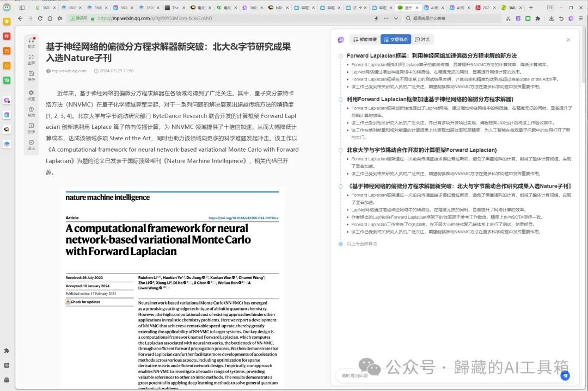Select the 文章看点 tab

pyautogui.click(x=396, y=39)
